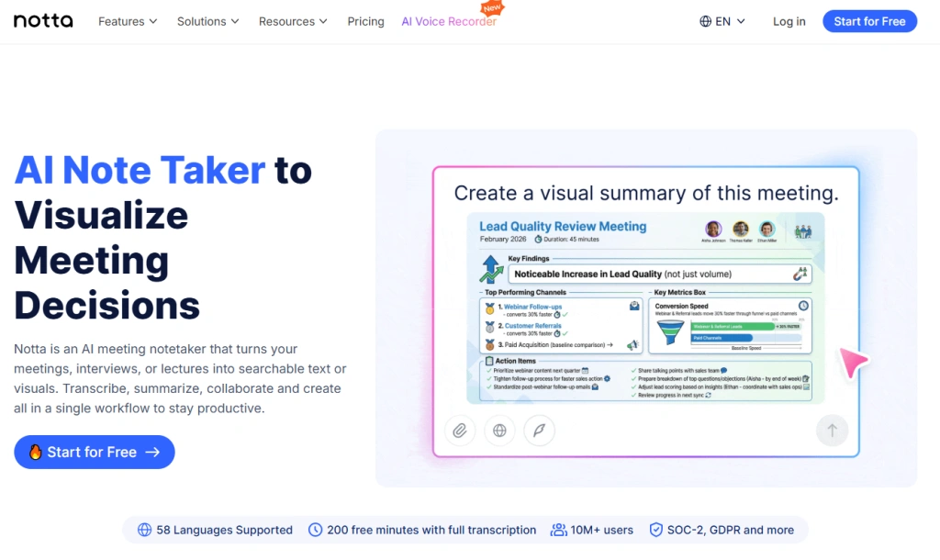This screenshot has width=940, height=560.
Task: Click the first participant avatar in summary
Action: 713,229
